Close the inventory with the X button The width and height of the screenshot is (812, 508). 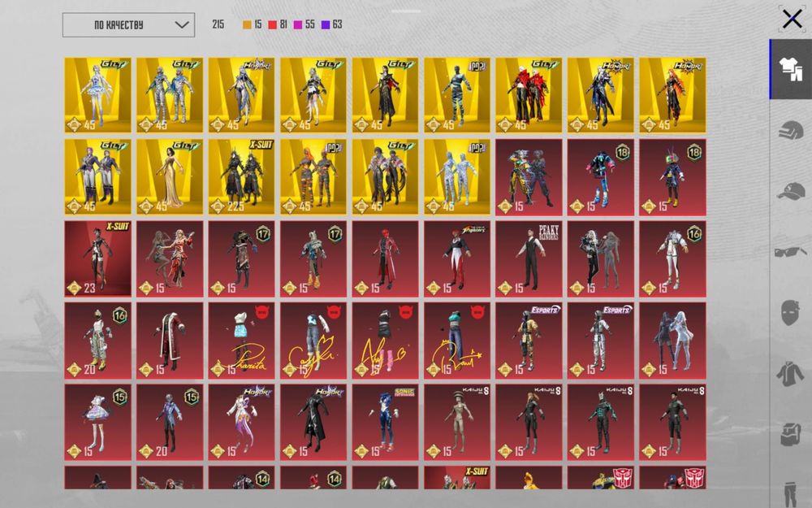point(792,20)
